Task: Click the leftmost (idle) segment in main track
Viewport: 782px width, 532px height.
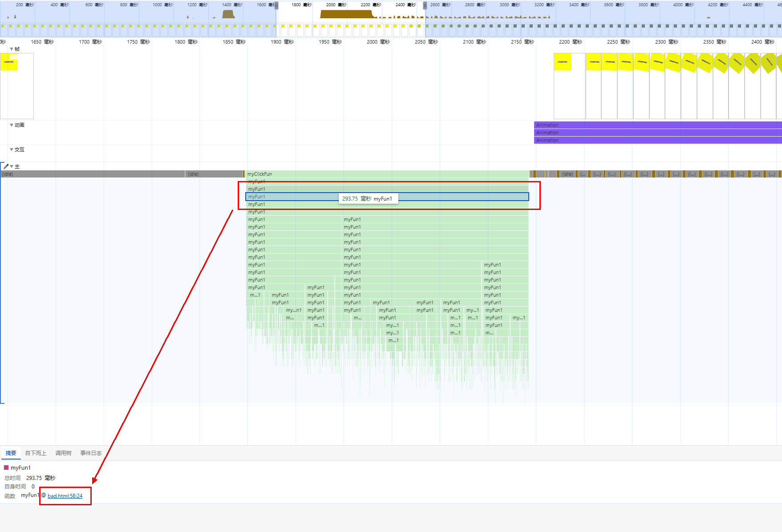Action: (x=93, y=174)
